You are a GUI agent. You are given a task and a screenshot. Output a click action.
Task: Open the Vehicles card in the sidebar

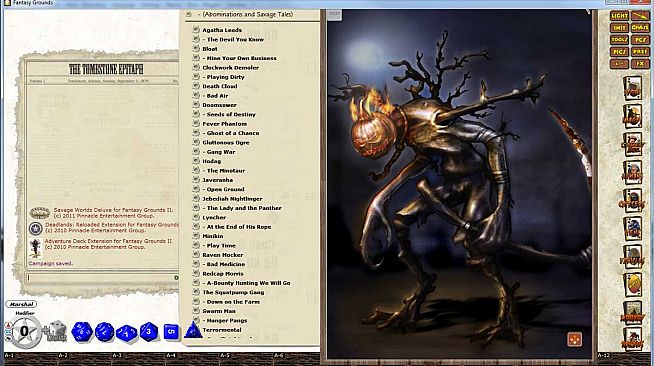click(x=632, y=256)
